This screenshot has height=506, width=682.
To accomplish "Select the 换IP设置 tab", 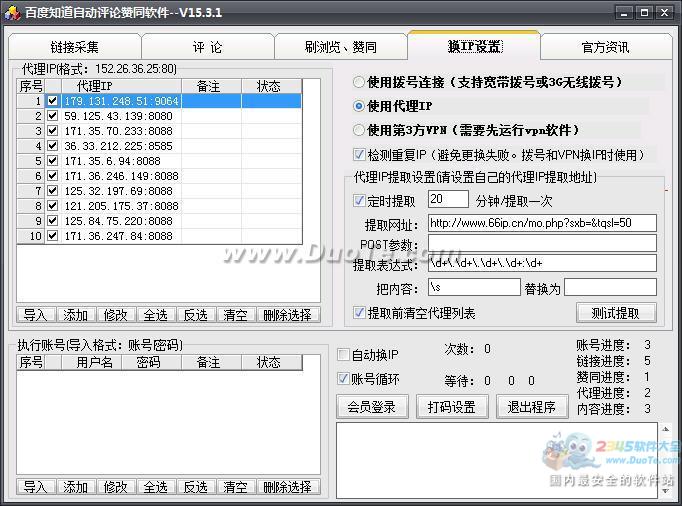I will click(474, 46).
